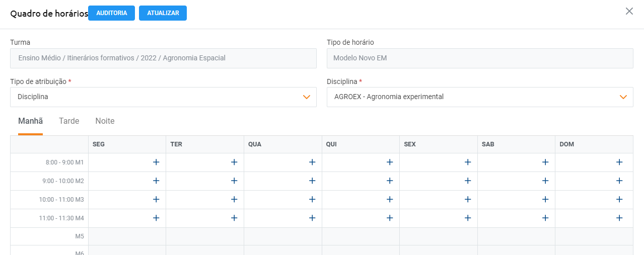This screenshot has height=255, width=644.
Task: Add class on SEX for 9:00 - 10:00 M2
Action: point(468,181)
